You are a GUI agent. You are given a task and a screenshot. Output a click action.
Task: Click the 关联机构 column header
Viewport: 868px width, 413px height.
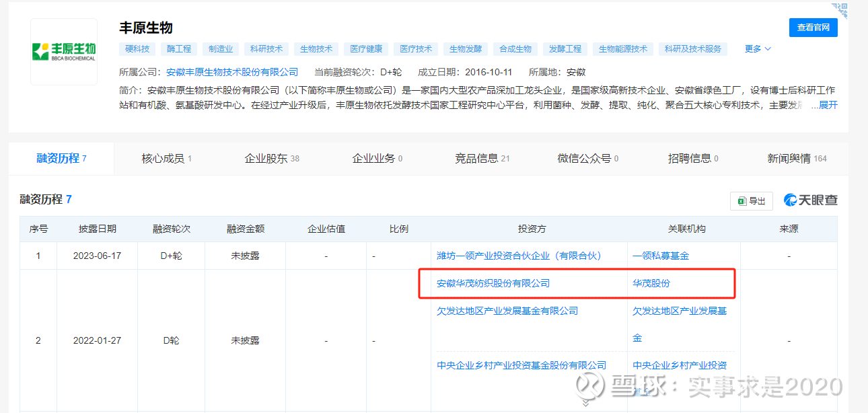coord(687,229)
